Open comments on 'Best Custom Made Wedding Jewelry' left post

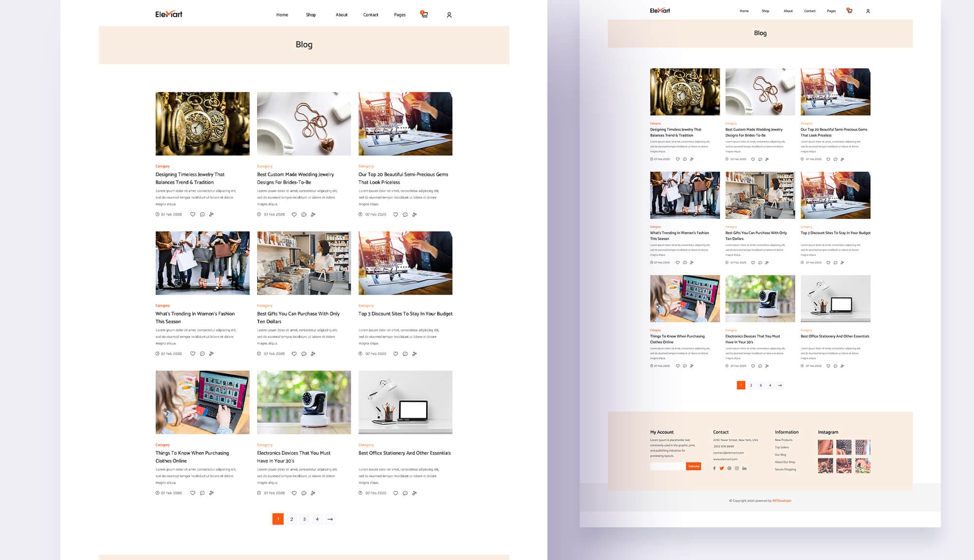[304, 214]
